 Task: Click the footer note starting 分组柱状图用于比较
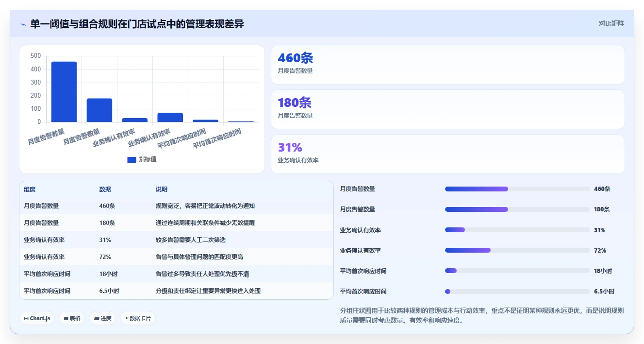482,315
